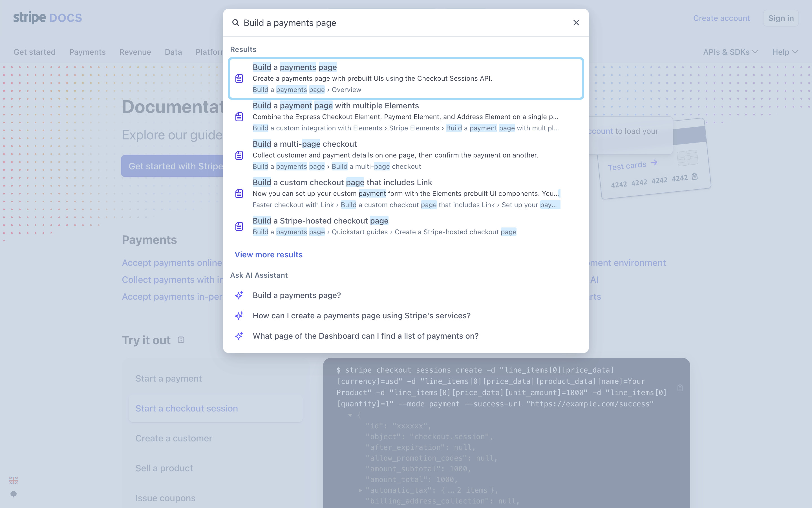Open the feedback chat bubble icon
The width and height of the screenshot is (812, 508).
[x=14, y=494]
